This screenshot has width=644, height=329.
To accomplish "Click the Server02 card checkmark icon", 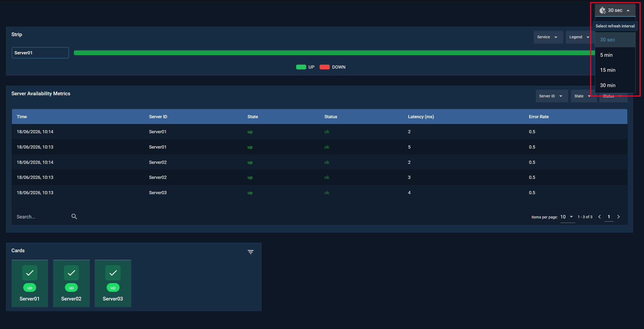I will tap(71, 273).
